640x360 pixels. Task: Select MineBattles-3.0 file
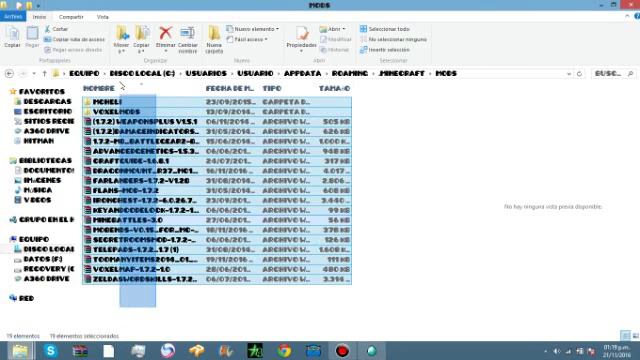pos(217,220)
